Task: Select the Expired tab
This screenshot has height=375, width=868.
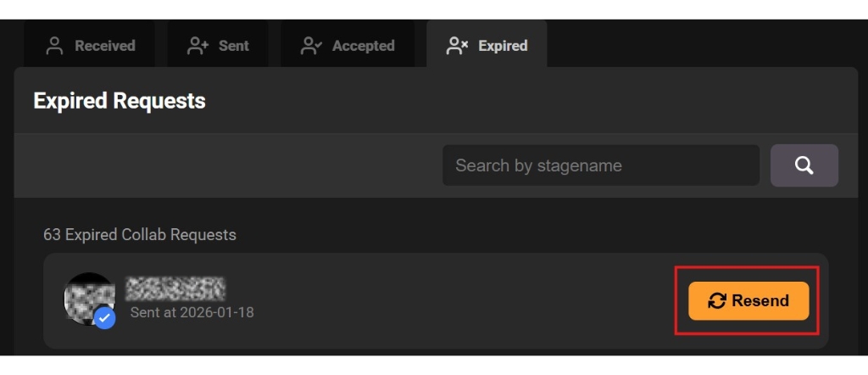Action: click(x=487, y=46)
